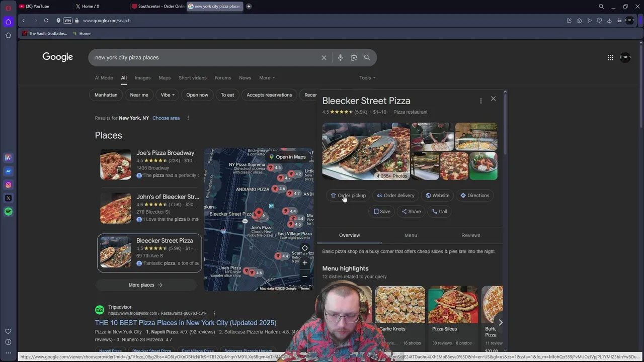The image size is (644, 362).
Task: Click Choose area link
Action: [x=166, y=118]
